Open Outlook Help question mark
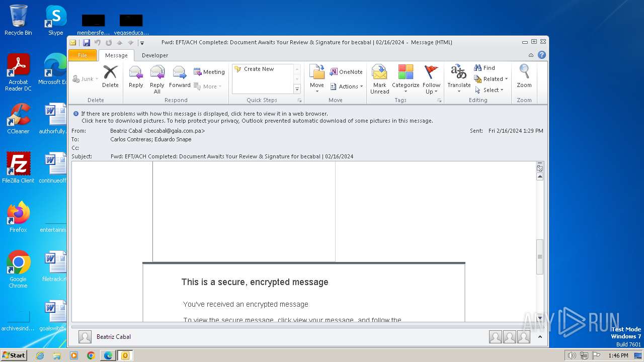 pyautogui.click(x=542, y=55)
